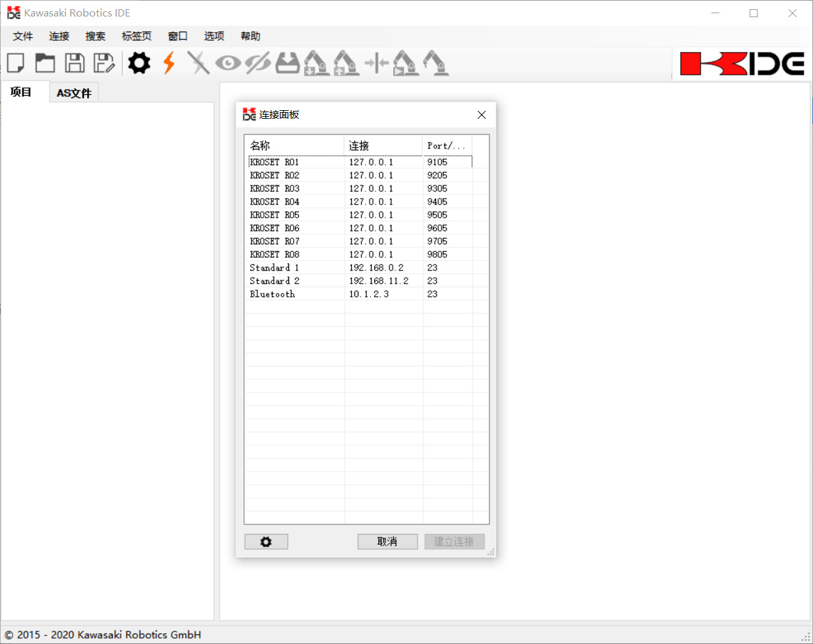This screenshot has width=813, height=644.
Task: Switch to the AS文件 tab
Action: [x=74, y=93]
